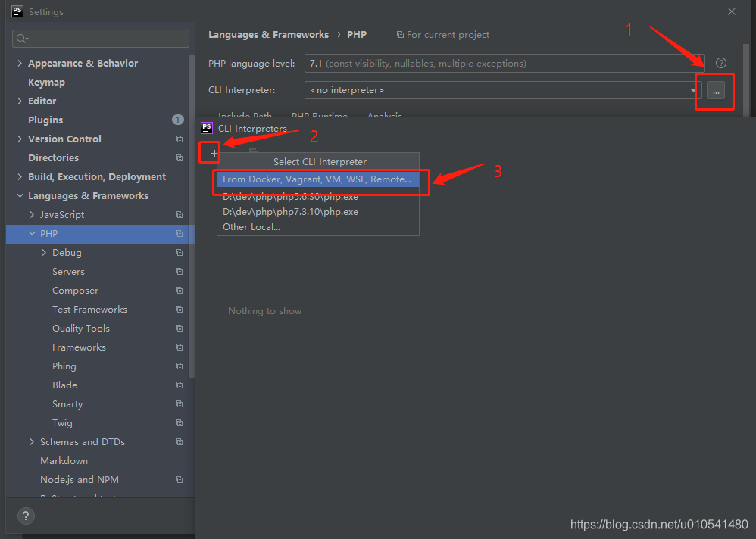This screenshot has width=756, height=539.
Task: Expand Schemas and DTDs node
Action: pyautogui.click(x=32, y=441)
